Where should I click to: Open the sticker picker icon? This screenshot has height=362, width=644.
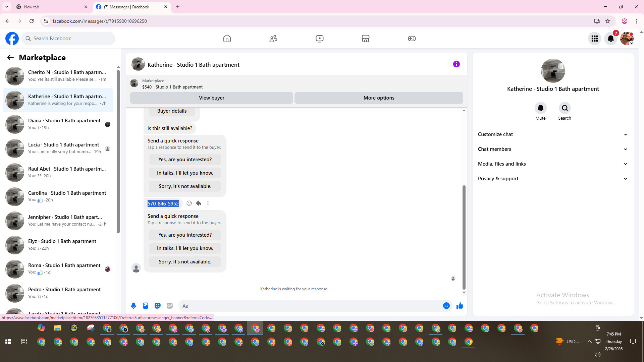[158, 306]
